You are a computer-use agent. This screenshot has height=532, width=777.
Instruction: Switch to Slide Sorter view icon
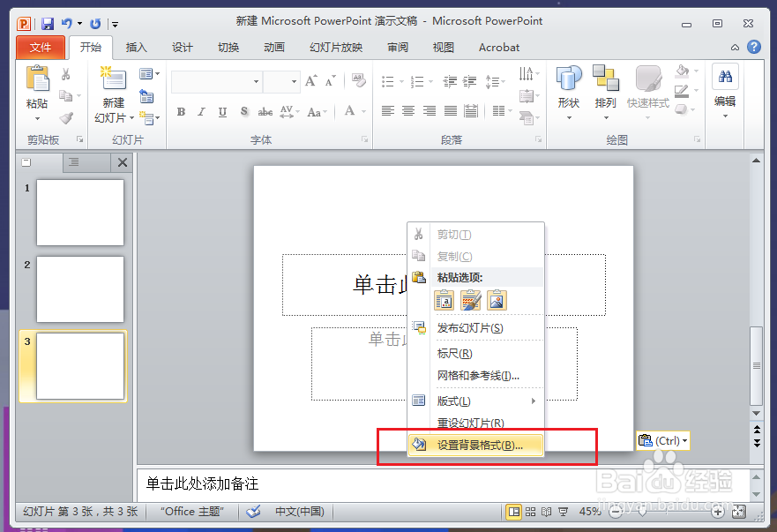click(530, 512)
